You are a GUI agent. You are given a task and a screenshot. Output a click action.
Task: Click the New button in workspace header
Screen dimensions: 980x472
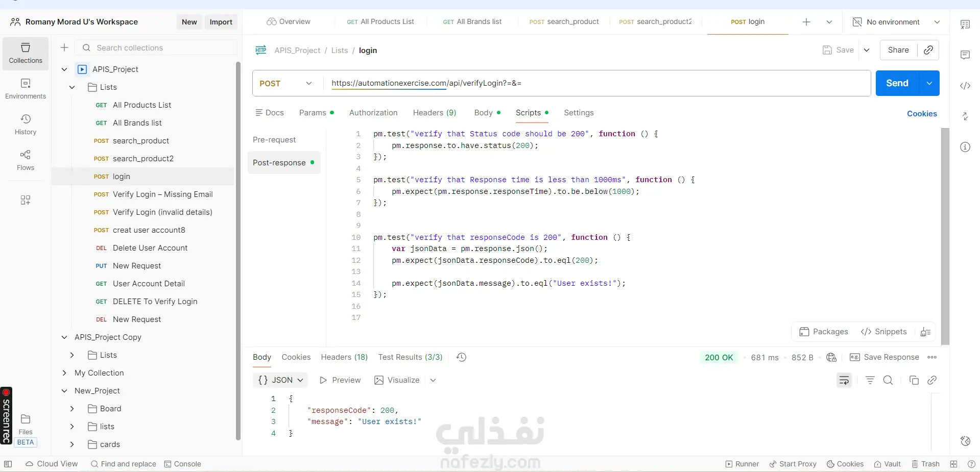(x=189, y=22)
